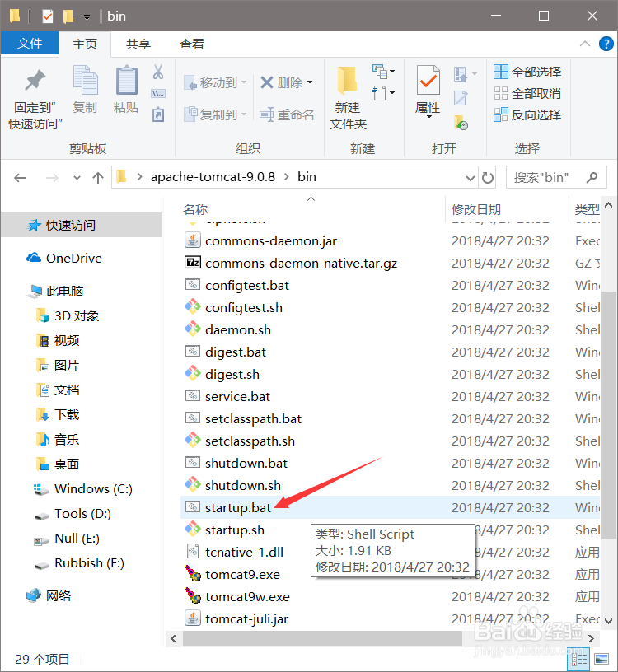
Task: Click the gear icon of startup.bat
Action: pyautogui.click(x=193, y=507)
